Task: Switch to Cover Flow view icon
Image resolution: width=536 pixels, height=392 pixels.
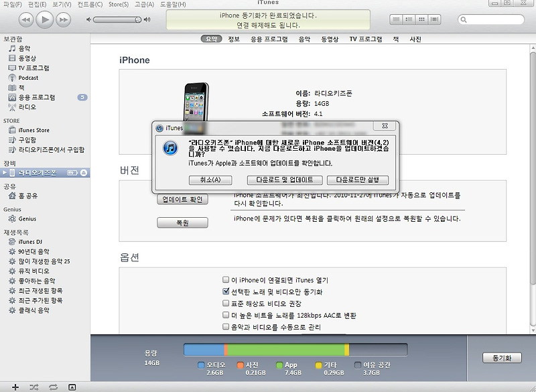Action: 434,19
